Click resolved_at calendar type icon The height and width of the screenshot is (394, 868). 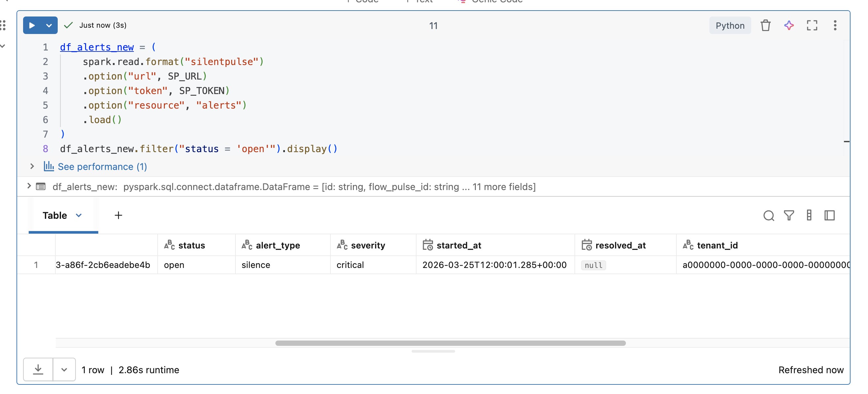(586, 245)
